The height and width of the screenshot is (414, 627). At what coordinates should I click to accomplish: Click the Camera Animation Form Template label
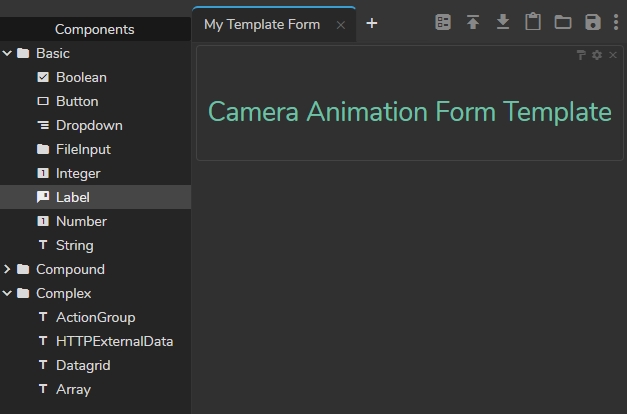pyautogui.click(x=409, y=111)
